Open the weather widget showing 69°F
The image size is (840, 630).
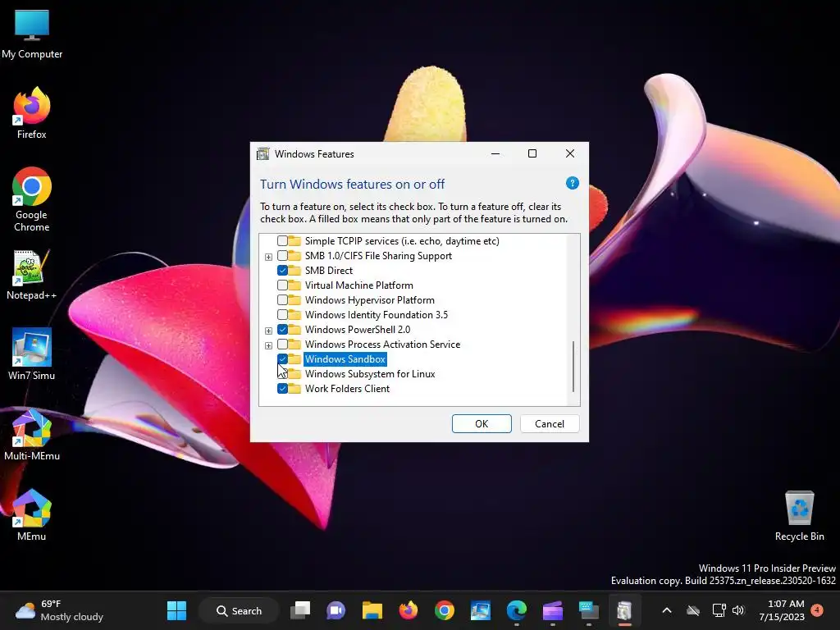pyautogui.click(x=59, y=610)
